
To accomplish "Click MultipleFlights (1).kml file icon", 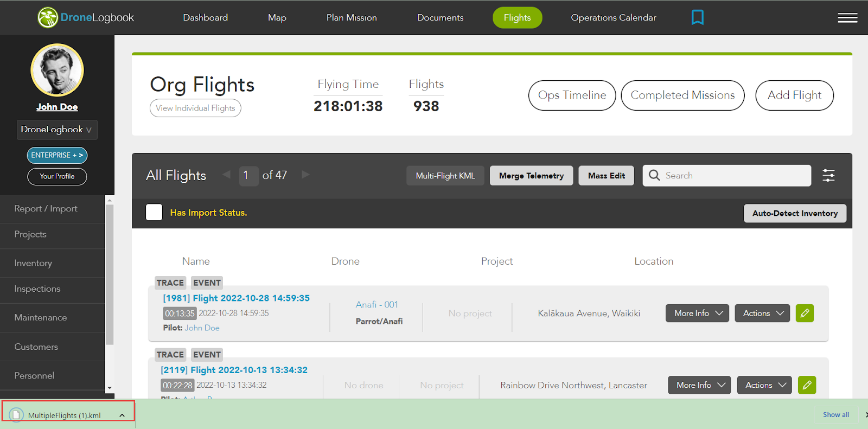I will (16, 415).
